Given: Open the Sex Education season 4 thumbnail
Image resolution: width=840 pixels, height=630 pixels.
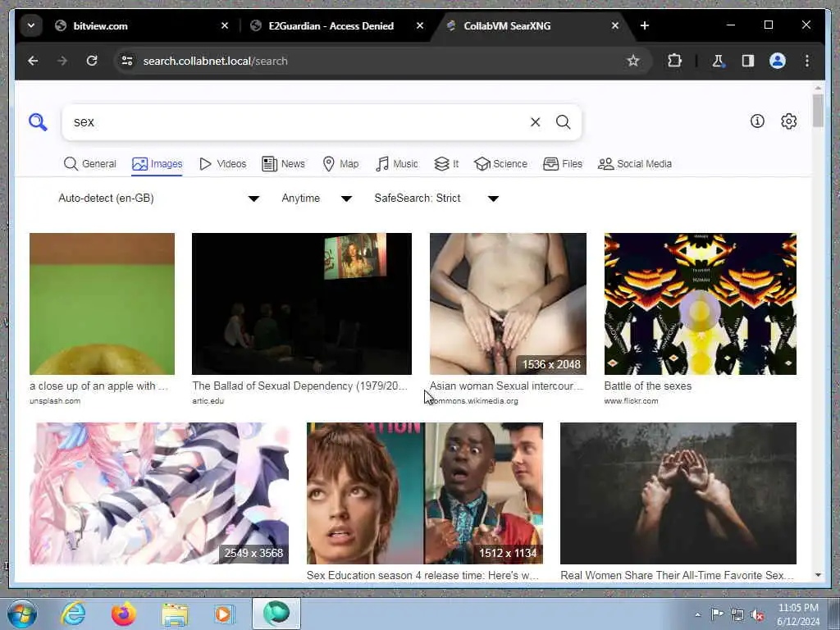Looking at the screenshot, I should (424, 493).
